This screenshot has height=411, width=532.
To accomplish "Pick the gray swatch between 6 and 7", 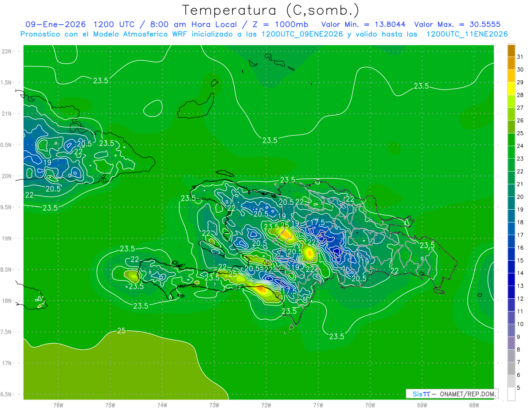I will click(511, 369).
